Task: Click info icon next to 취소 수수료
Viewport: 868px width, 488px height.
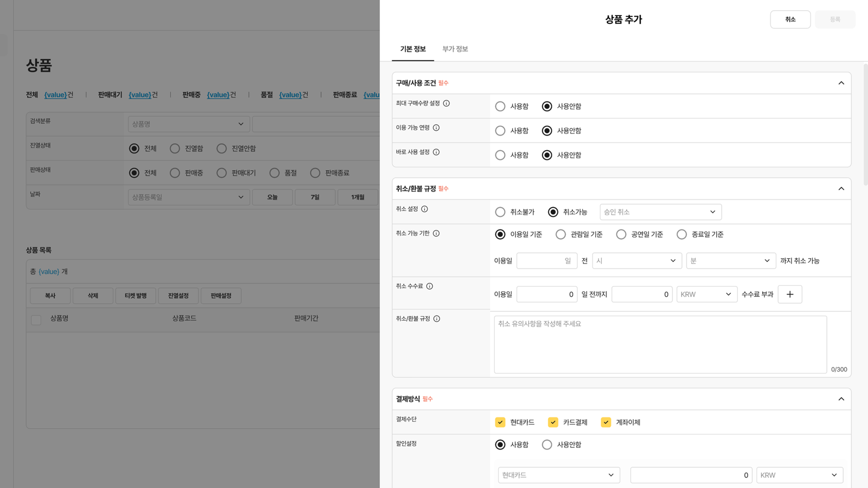Action: tap(430, 286)
